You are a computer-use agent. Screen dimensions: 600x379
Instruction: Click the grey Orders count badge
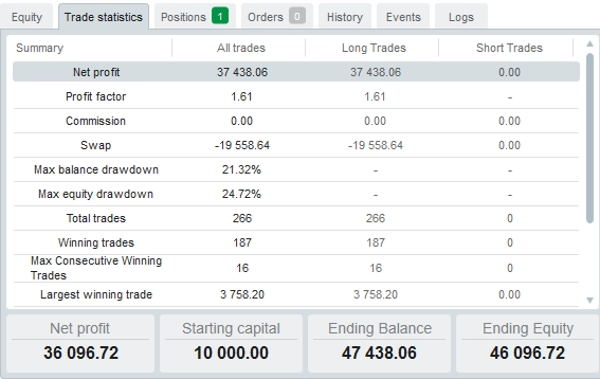point(297,16)
